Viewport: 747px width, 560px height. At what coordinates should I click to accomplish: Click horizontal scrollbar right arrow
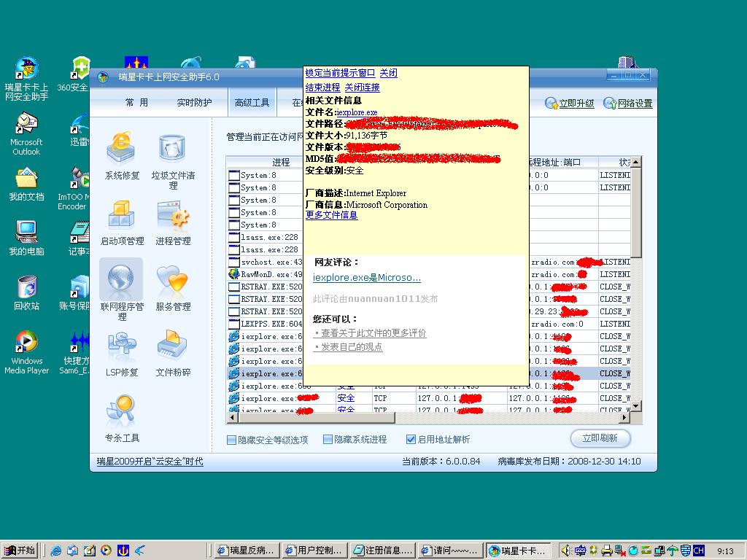[x=624, y=418]
